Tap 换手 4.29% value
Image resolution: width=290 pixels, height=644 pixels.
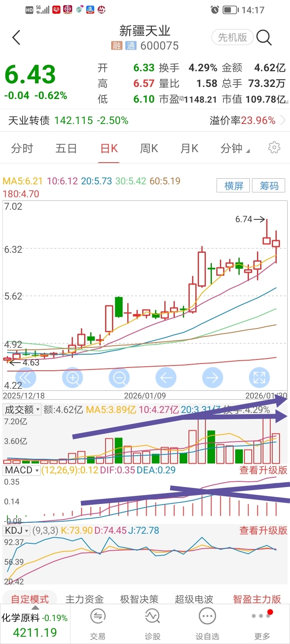click(188, 68)
